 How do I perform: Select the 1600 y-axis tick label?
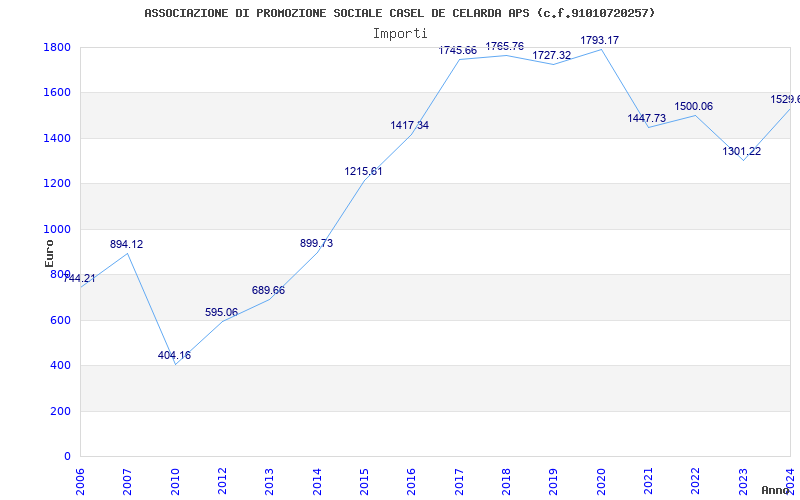(57, 93)
